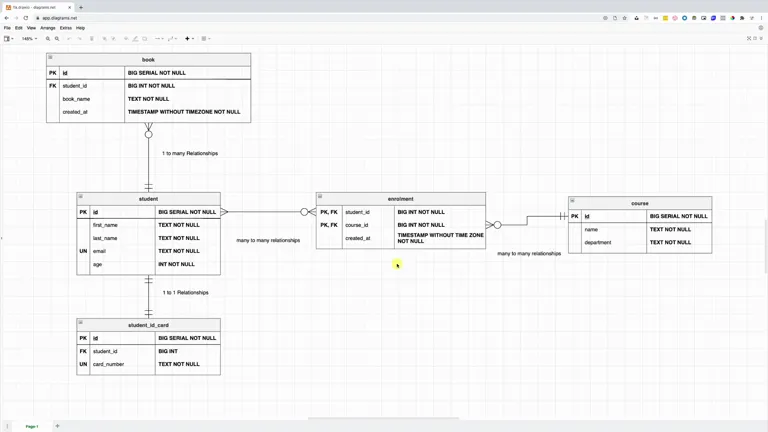This screenshot has width=768, height=432.
Task: Open the File menu
Action: pos(7,28)
